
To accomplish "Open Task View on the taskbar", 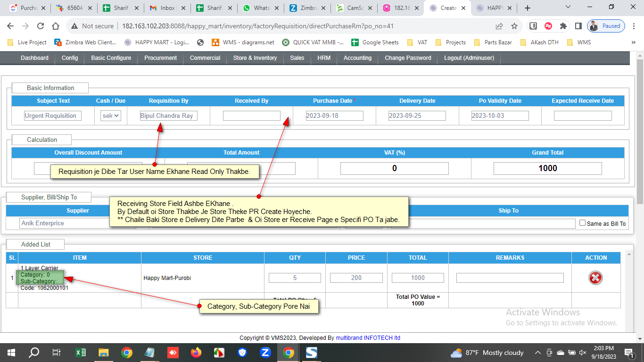I will click(56, 353).
